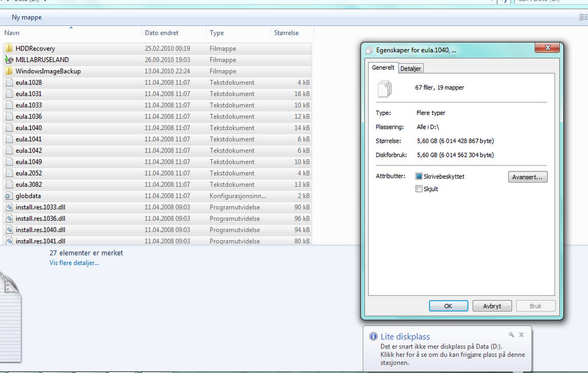Select the eula.1040 file name
Screen dimensions: 588x373
point(29,128)
